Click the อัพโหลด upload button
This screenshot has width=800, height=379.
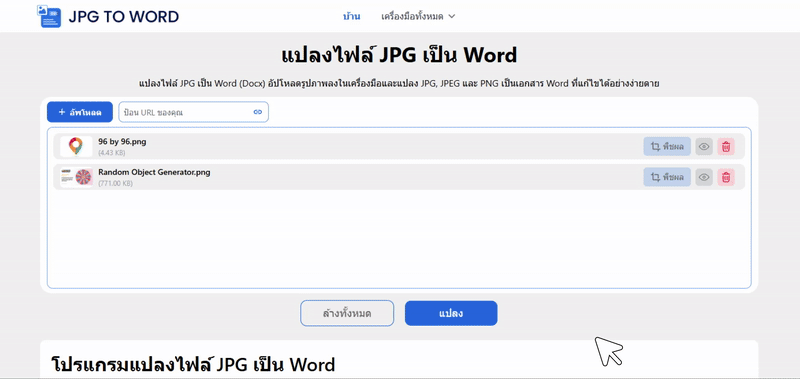pyautogui.click(x=80, y=112)
